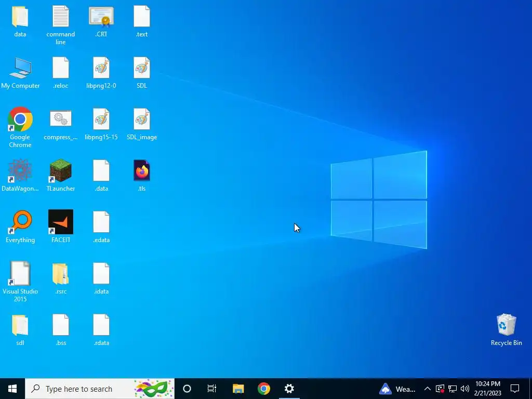Screen dimensions: 532x399
Task: Select the .edata file icon
Action: [x=101, y=222]
